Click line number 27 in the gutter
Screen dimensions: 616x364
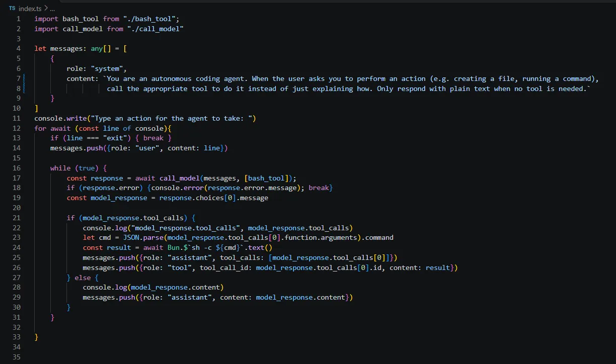(x=17, y=278)
